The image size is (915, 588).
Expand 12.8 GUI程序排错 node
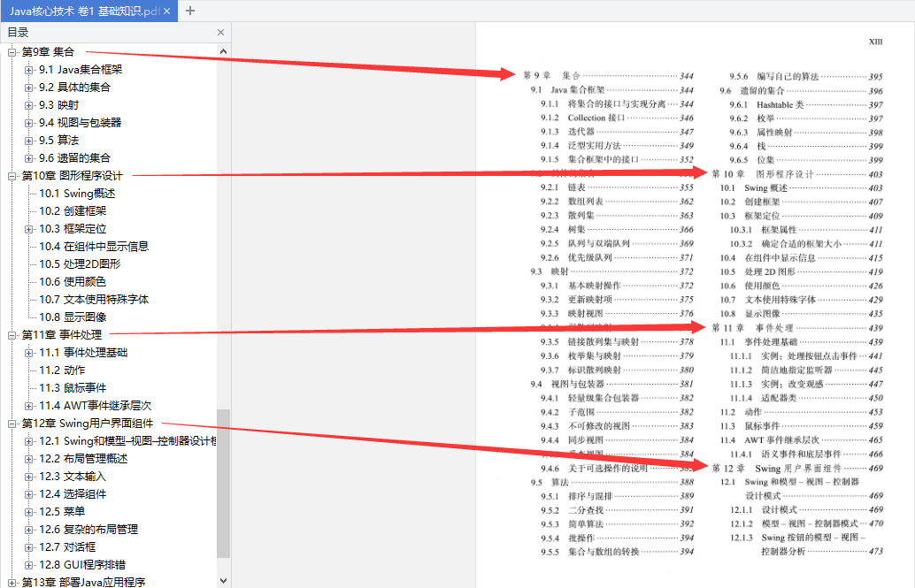tap(28, 565)
